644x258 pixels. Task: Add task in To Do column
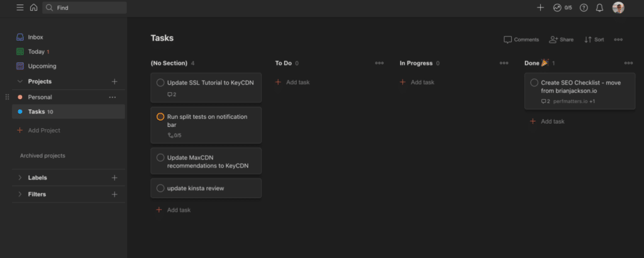click(292, 82)
